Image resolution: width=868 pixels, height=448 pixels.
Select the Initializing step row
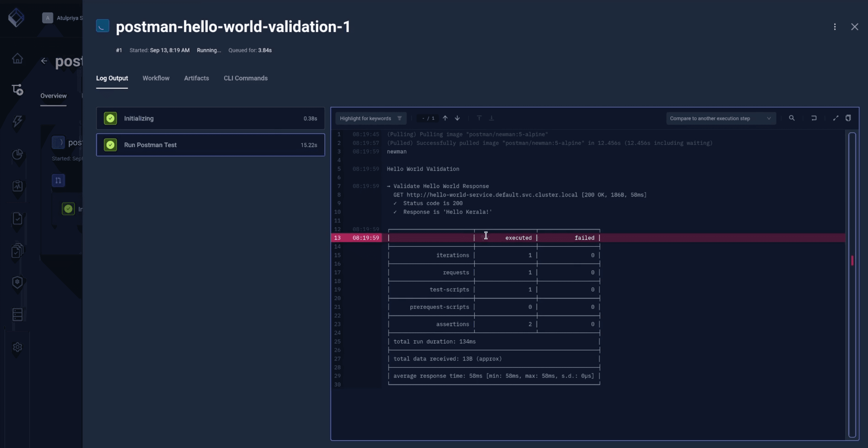coord(211,118)
